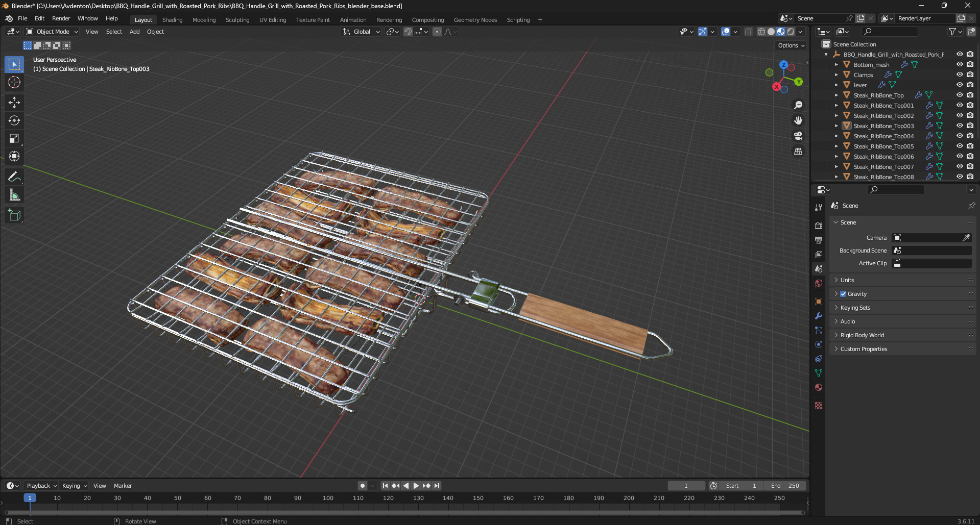
Task: Switch to the Shading workspace tab
Action: [x=172, y=20]
